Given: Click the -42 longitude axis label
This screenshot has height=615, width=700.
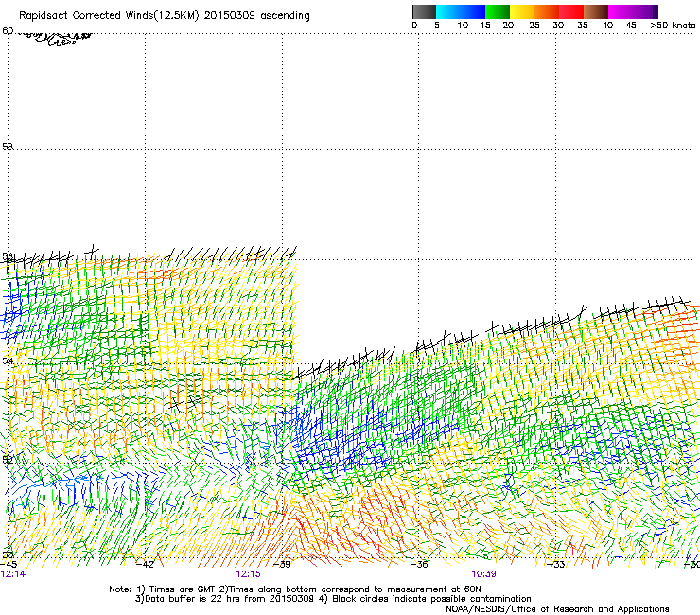Looking at the screenshot, I should (145, 565).
